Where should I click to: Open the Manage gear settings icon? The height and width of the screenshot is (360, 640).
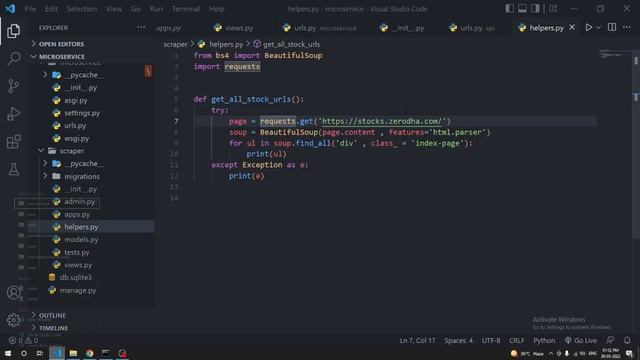click(13, 320)
